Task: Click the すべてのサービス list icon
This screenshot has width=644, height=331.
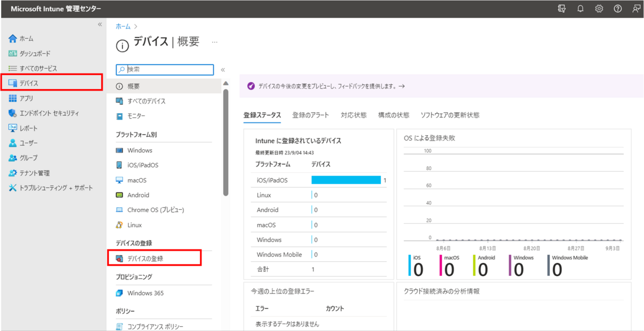Action: point(13,69)
